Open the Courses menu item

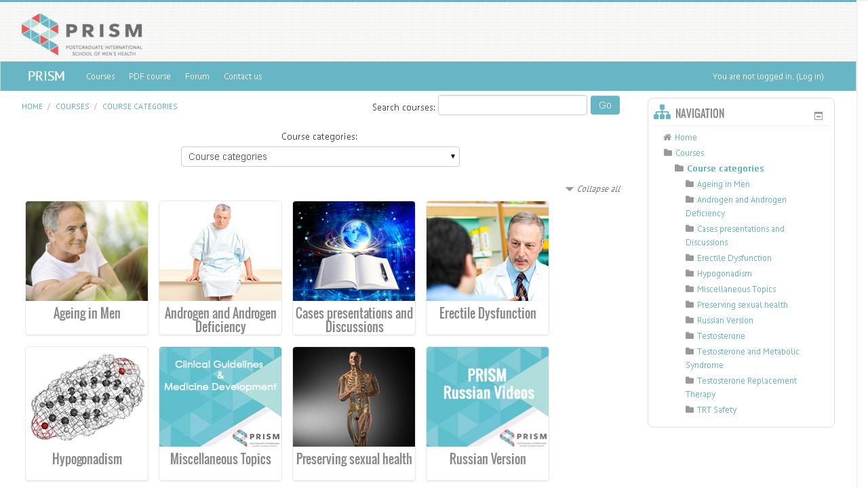100,77
